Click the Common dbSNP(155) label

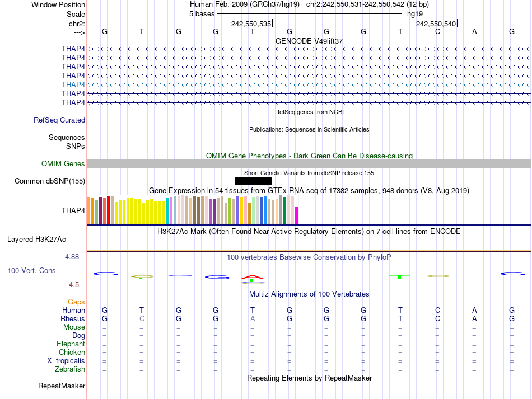click(x=50, y=181)
